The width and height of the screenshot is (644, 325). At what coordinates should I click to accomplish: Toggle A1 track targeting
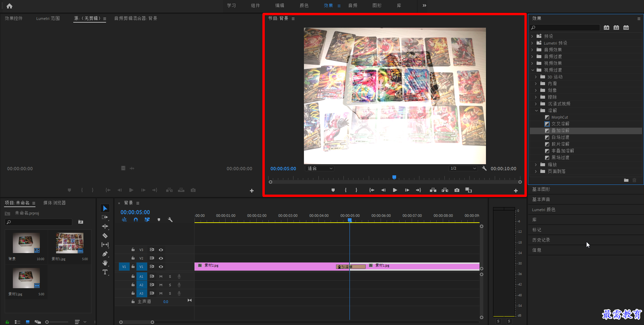pos(141,276)
